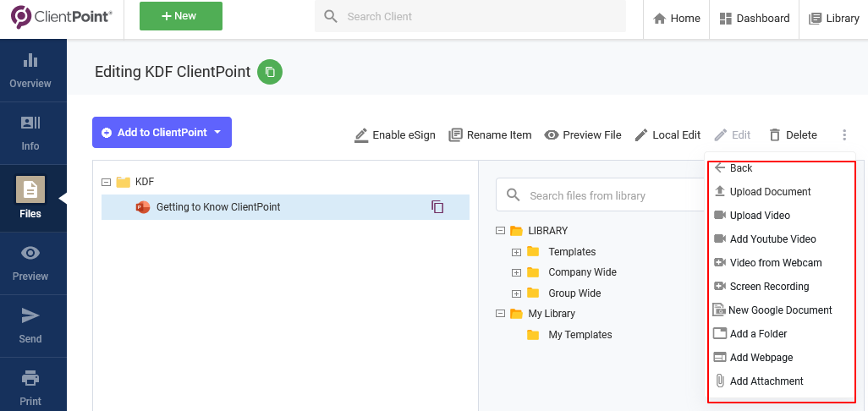Screen dimensions: 868x411
Task: Click the Enable eSign toolbar button
Action: pyautogui.click(x=394, y=135)
